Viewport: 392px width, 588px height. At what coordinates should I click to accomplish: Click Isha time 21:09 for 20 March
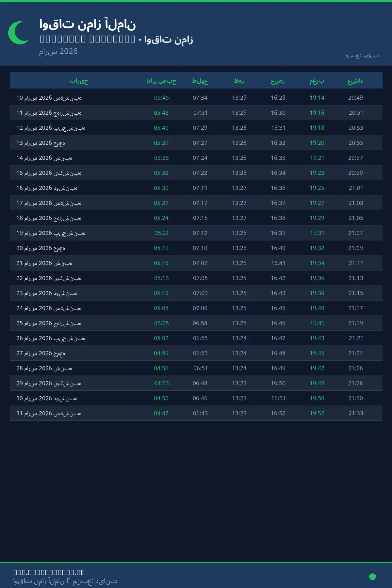[x=355, y=248]
